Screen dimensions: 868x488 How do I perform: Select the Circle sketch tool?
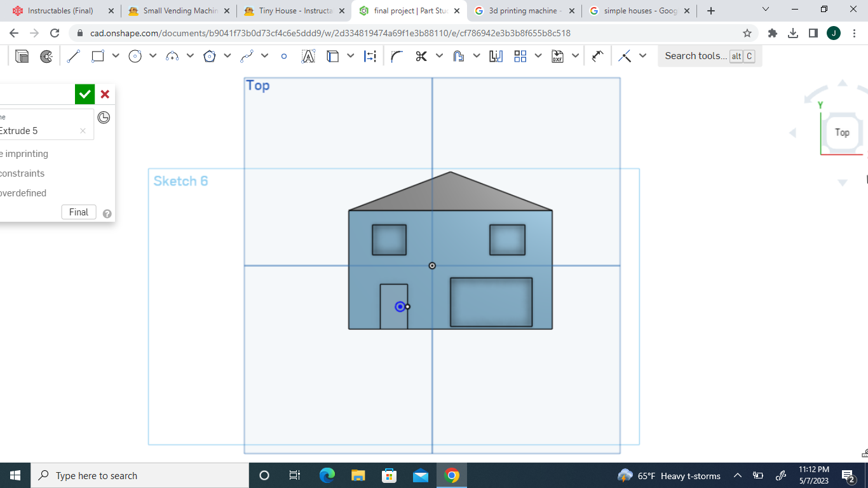[x=133, y=56]
